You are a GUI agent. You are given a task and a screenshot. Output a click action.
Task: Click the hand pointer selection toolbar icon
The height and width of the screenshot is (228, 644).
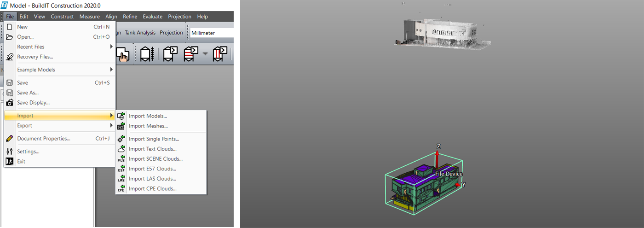123,54
